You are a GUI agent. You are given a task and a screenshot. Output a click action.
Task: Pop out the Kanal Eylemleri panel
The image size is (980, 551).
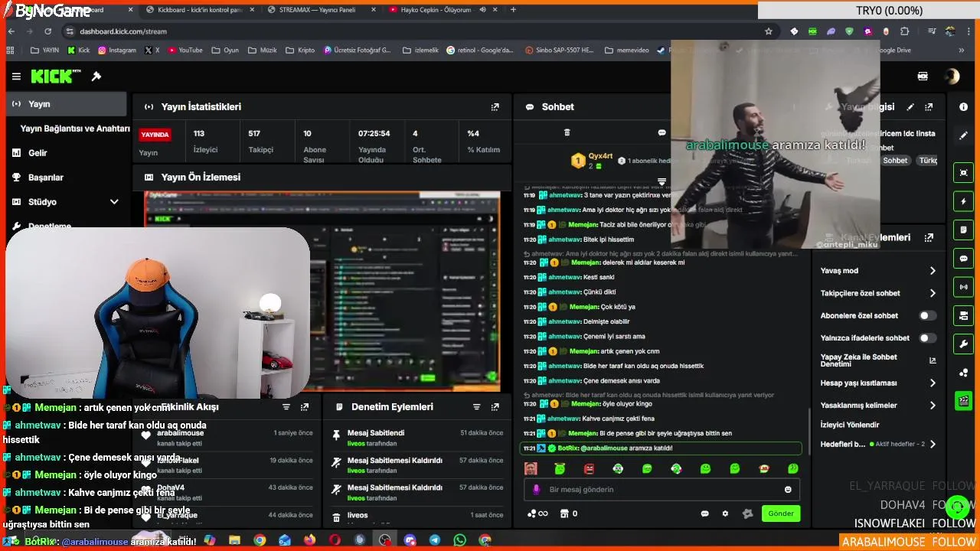(x=929, y=238)
